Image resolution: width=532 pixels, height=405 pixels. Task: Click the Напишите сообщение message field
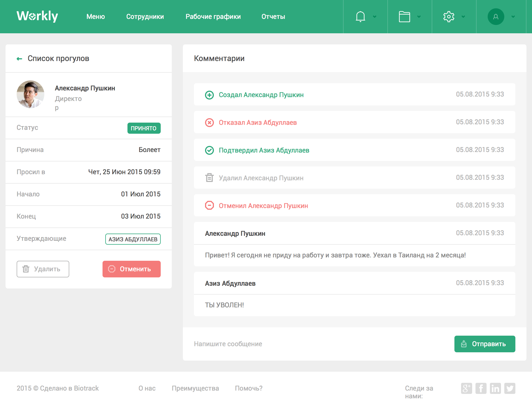tap(228, 344)
